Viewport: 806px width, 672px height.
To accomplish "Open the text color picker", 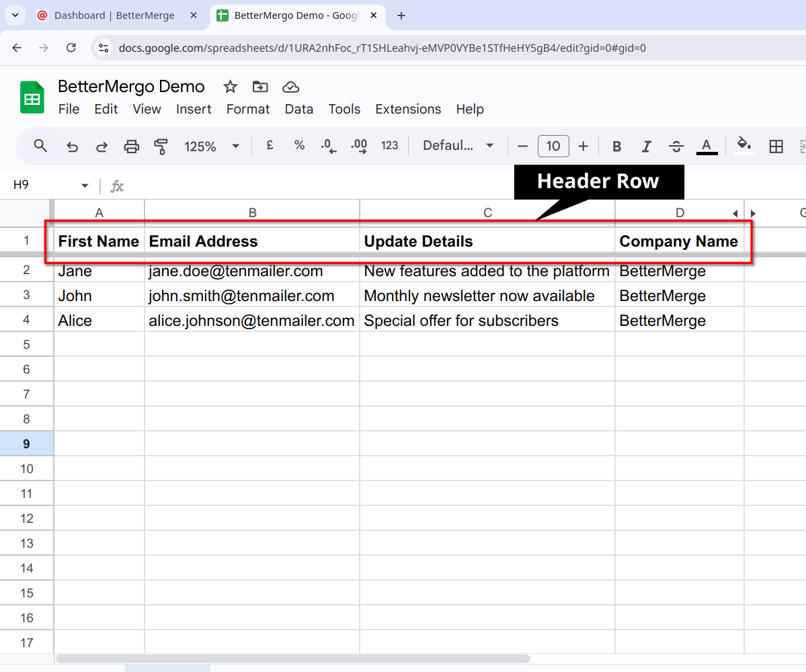I will 707,146.
